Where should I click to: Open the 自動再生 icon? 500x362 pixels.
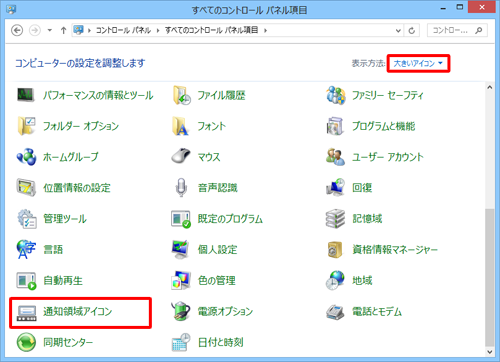pyautogui.click(x=26, y=281)
